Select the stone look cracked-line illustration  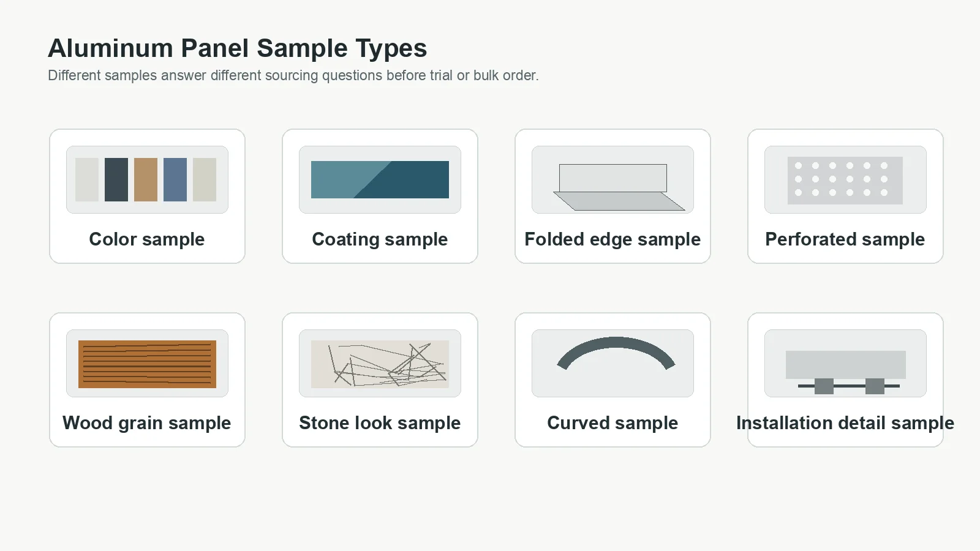(380, 364)
